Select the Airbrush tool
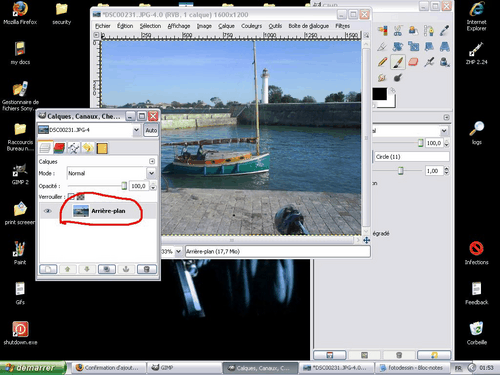 pos(429,62)
